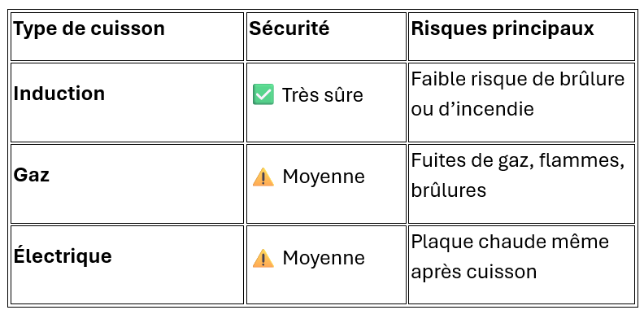Click the Électrique row label
Screen dimensions: 644x310
point(63,255)
